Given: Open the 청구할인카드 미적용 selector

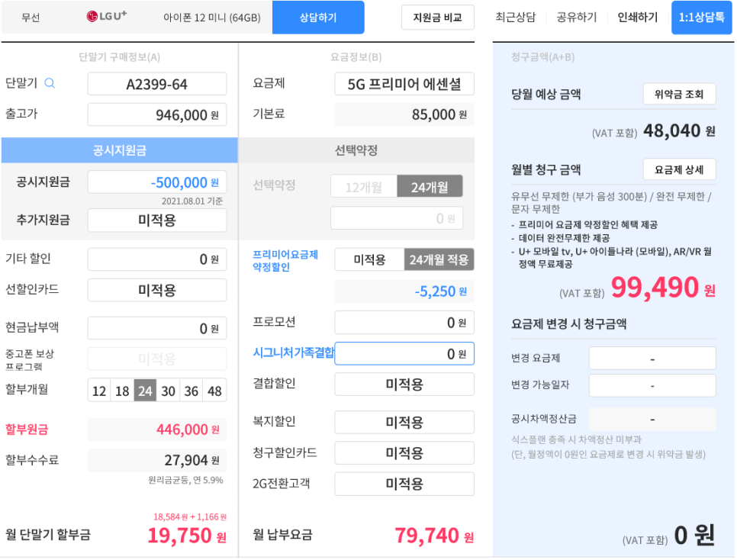Looking at the screenshot, I should coord(404,453).
